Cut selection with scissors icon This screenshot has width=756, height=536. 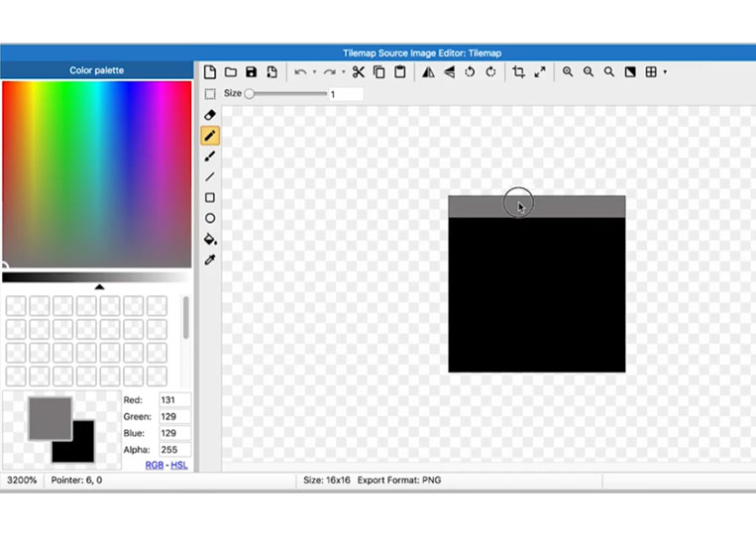(x=359, y=72)
